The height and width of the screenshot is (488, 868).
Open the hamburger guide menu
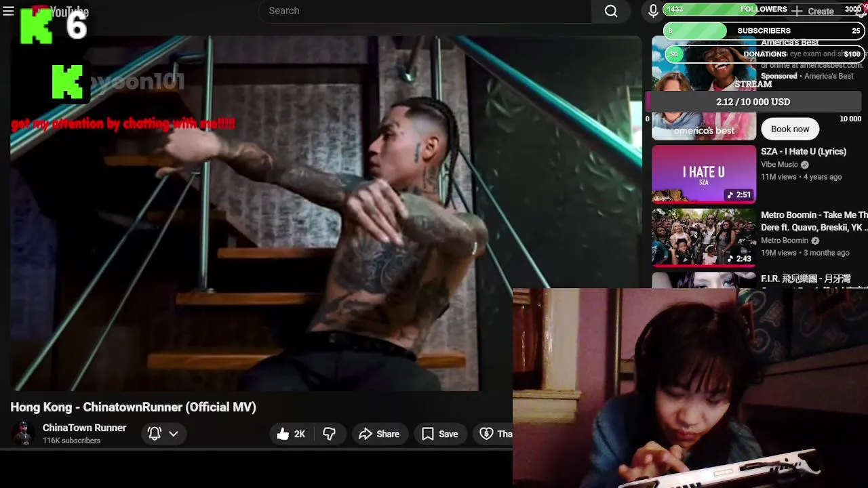coord(9,11)
